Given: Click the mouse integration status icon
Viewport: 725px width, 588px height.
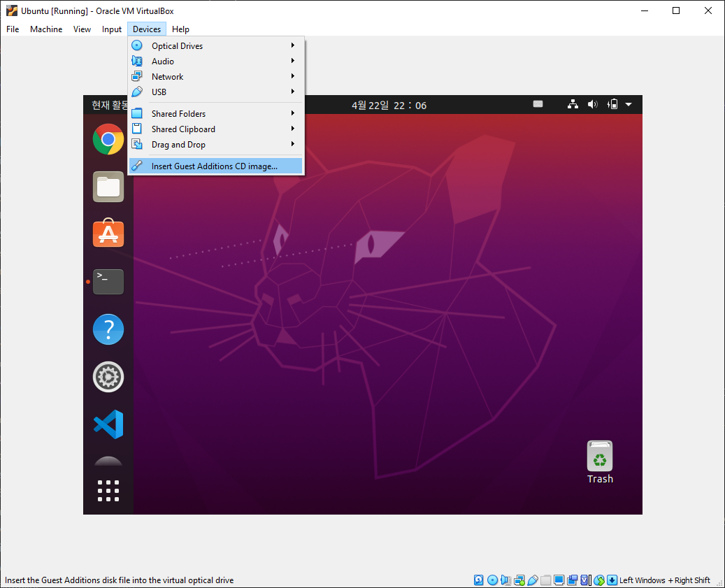Looking at the screenshot, I should point(598,580).
